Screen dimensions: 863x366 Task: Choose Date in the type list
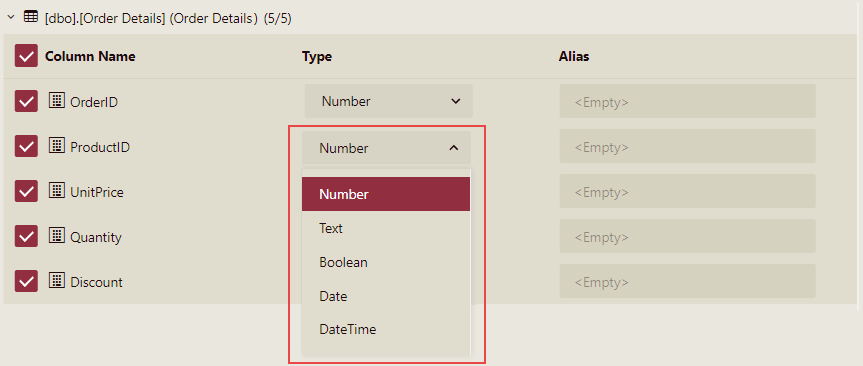[386, 296]
